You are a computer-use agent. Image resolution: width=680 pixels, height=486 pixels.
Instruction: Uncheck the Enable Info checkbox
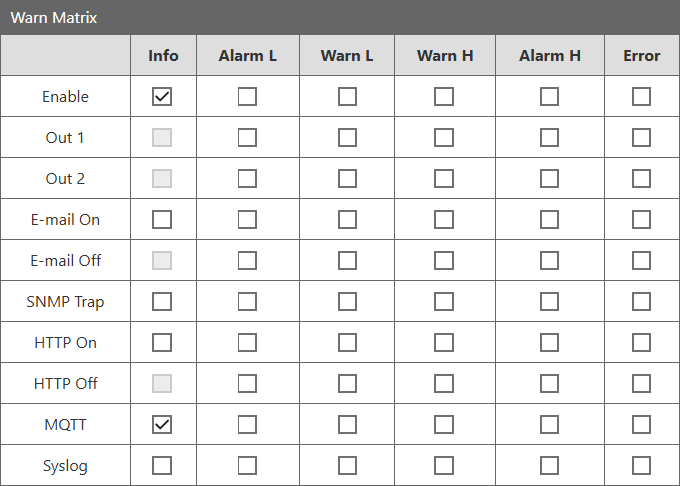point(162,97)
